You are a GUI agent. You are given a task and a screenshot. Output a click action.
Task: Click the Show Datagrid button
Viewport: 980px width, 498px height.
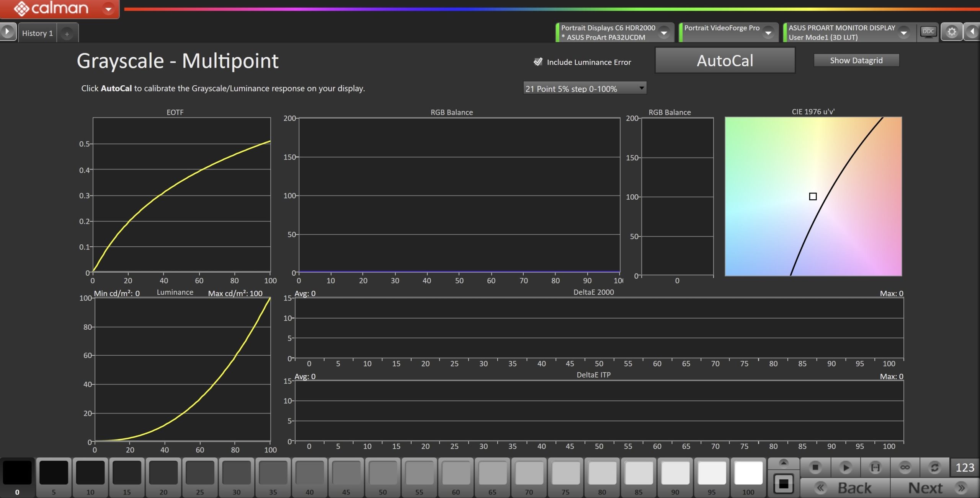[x=856, y=60]
